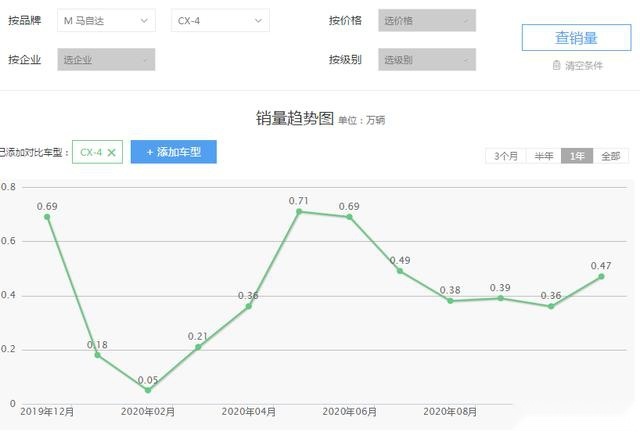The width and height of the screenshot is (640, 432).
Task: Click the 0.69 data point at 2020年06月
Action: point(349,217)
